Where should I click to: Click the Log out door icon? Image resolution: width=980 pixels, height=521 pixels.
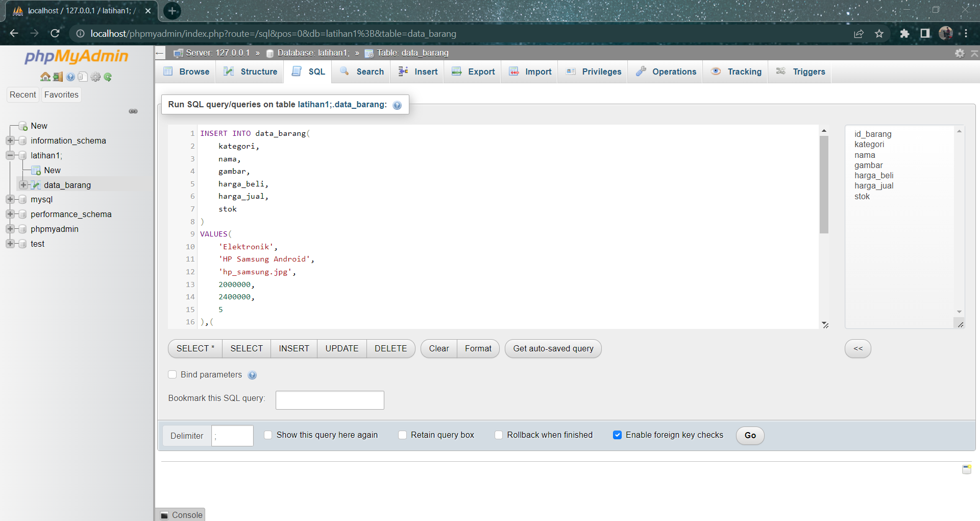coord(58,77)
